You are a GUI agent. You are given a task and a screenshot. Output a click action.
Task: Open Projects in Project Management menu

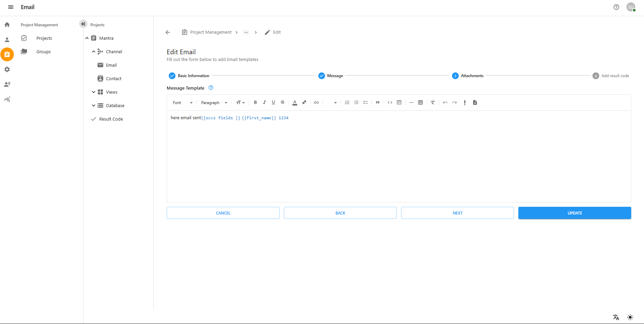[44, 38]
